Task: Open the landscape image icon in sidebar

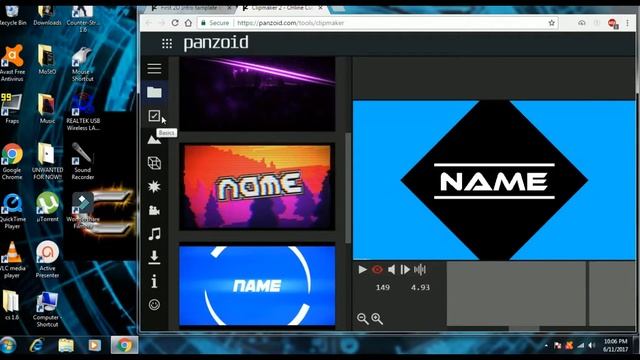Action: coord(154,140)
